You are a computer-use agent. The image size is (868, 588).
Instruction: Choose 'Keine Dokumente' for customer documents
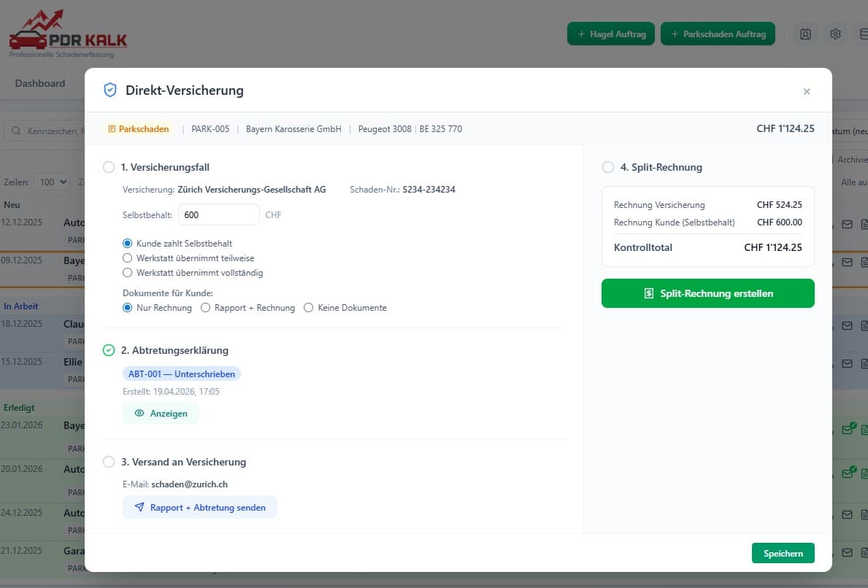click(309, 308)
